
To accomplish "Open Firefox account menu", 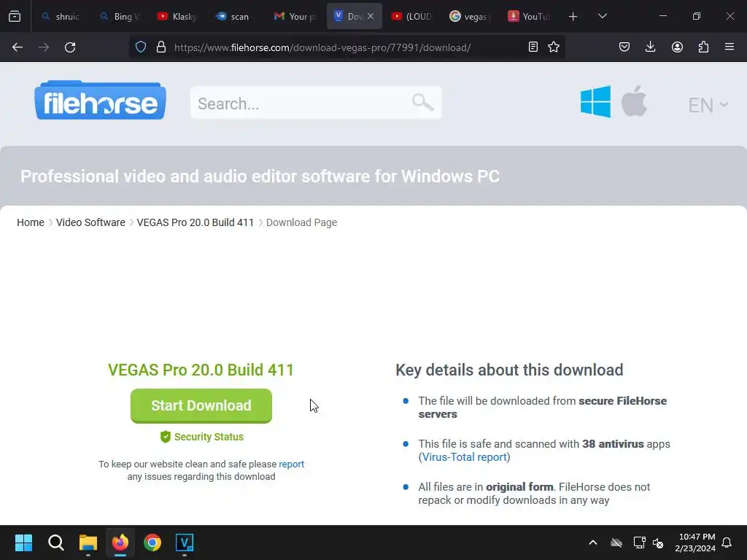I will pos(677,47).
